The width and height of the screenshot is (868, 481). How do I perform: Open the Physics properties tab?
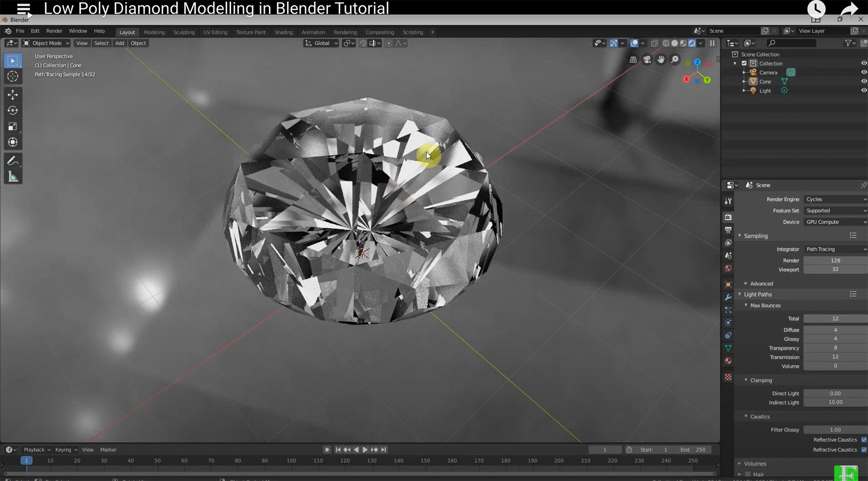coord(728,322)
